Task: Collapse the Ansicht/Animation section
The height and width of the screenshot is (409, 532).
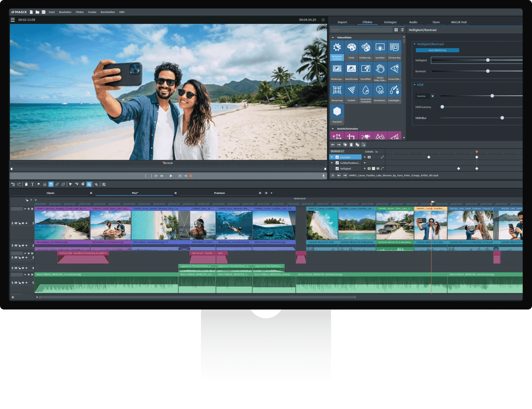Action: [x=333, y=129]
